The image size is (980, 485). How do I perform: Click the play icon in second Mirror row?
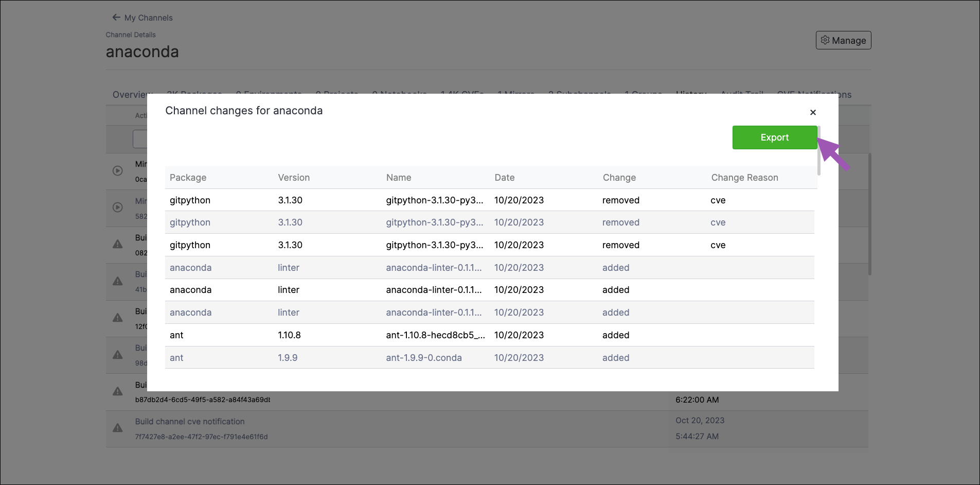tap(118, 207)
